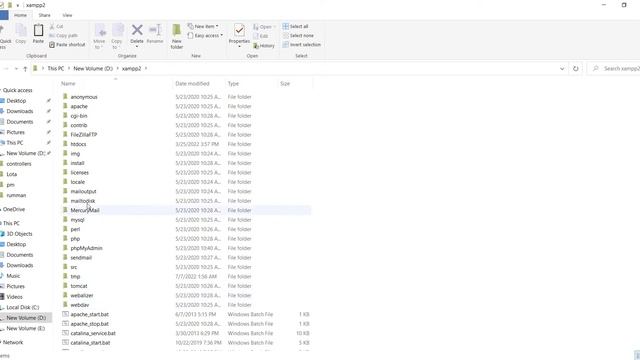The image size is (640, 360).
Task: Select rumman in quick access list
Action: click(x=16, y=195)
